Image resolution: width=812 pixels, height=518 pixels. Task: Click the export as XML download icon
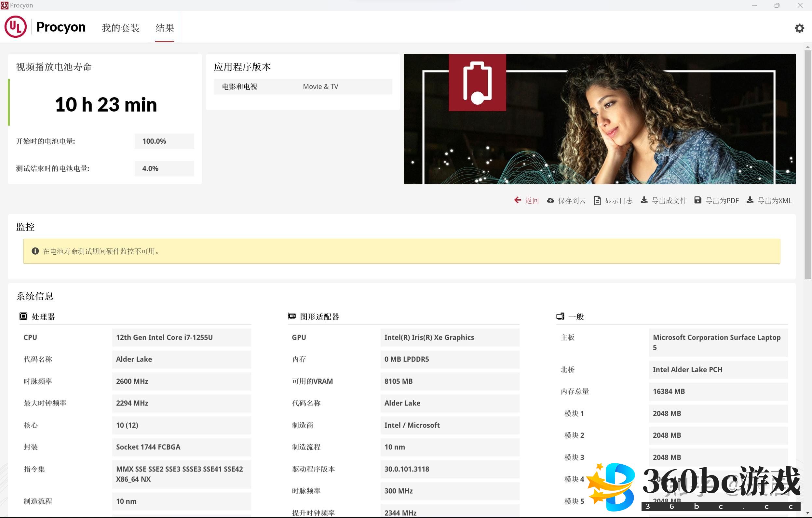pos(750,200)
